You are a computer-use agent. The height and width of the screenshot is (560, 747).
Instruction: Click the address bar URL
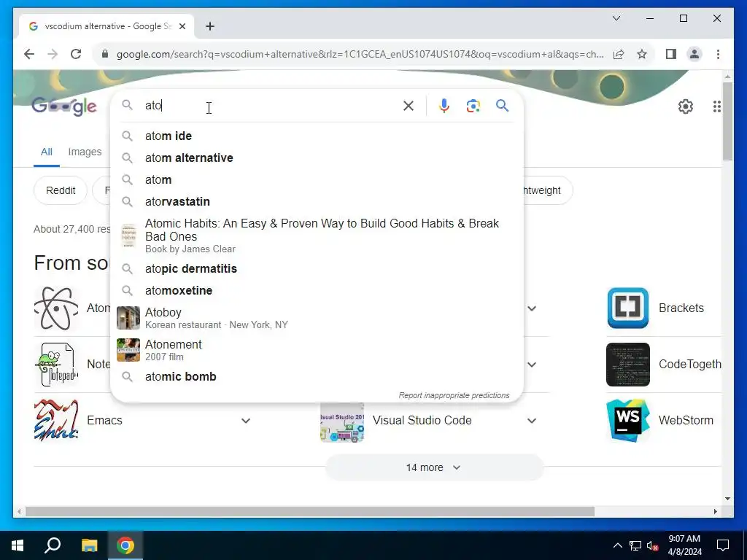360,54
